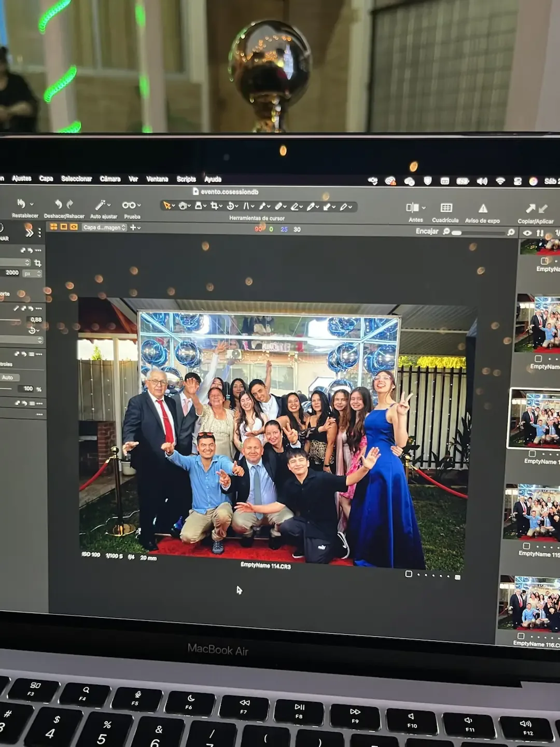Select the rotate straighten cursor tool
Image resolution: width=560 pixels, height=747 pixels.
click(230, 206)
